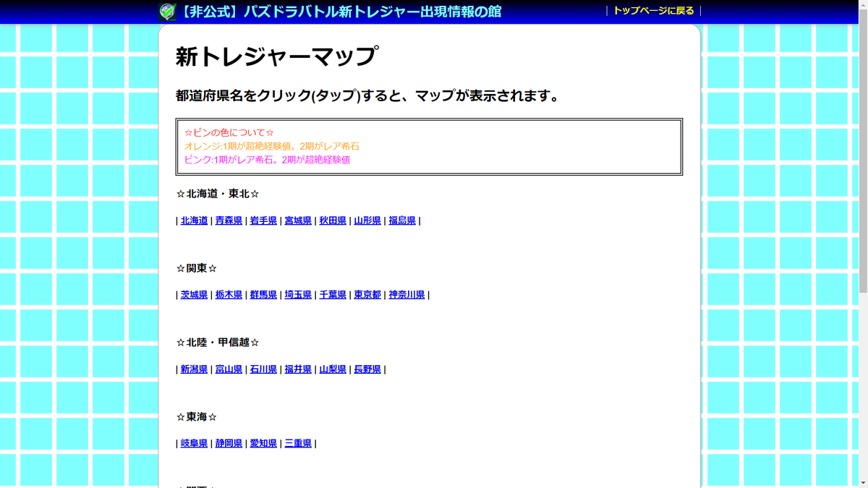Open the トップページに戻る link
The image size is (868, 488).
(653, 11)
